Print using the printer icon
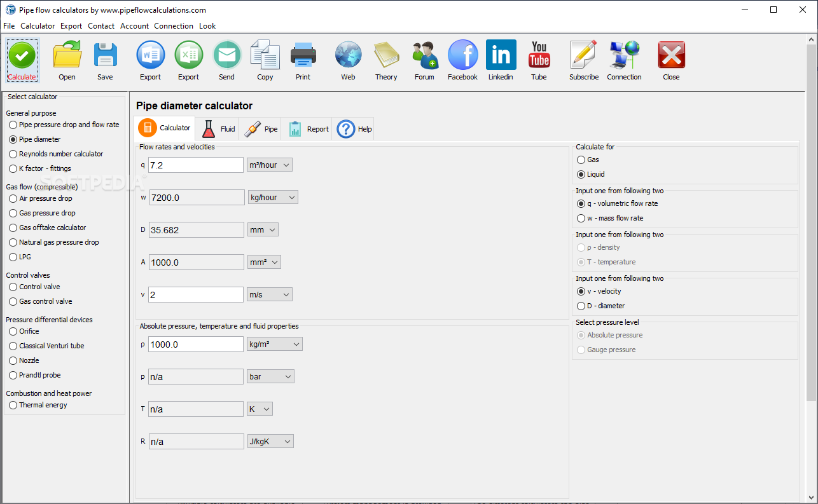 303,56
